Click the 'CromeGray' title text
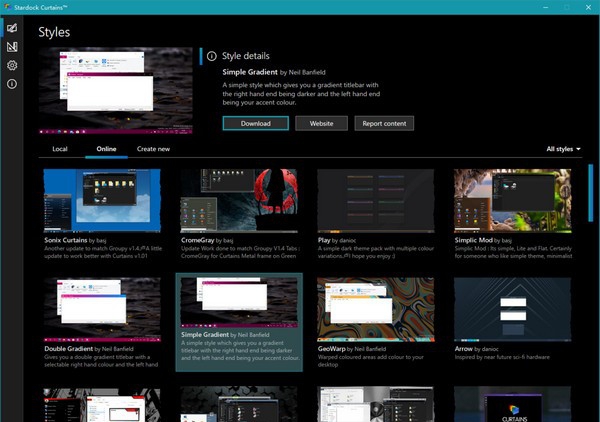Image resolution: width=600 pixels, height=422 pixels. [197, 240]
